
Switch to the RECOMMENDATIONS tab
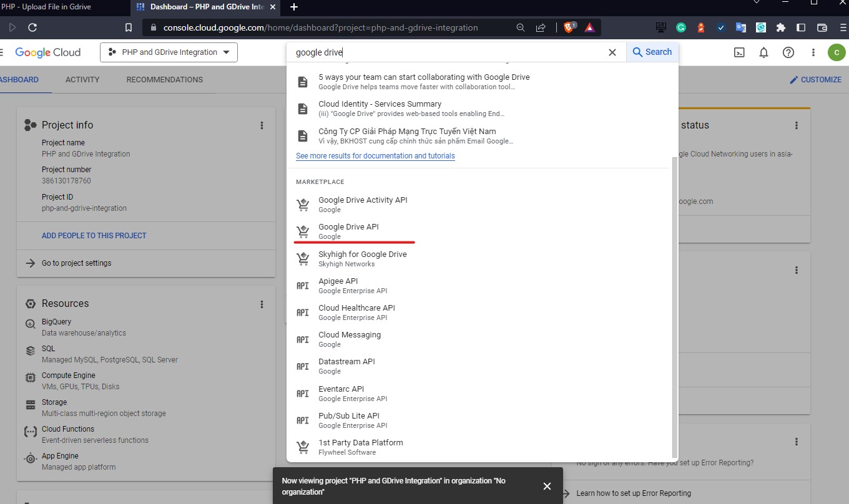(x=164, y=80)
